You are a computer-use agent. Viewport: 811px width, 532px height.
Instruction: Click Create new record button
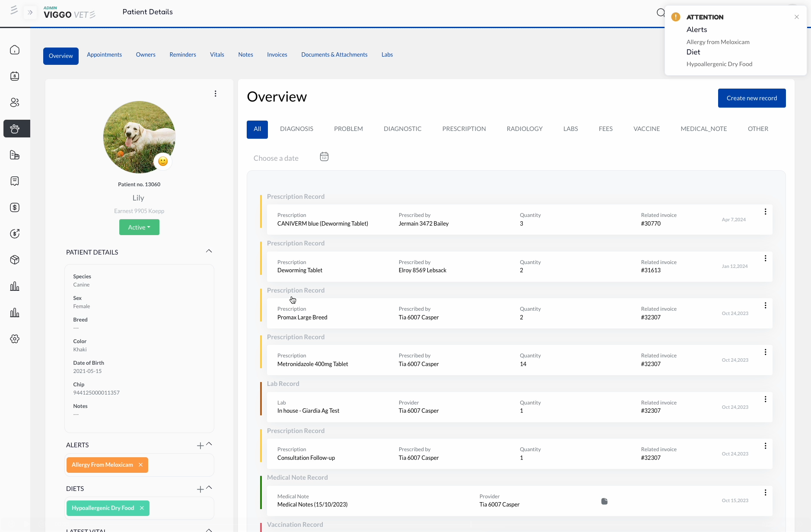click(751, 98)
